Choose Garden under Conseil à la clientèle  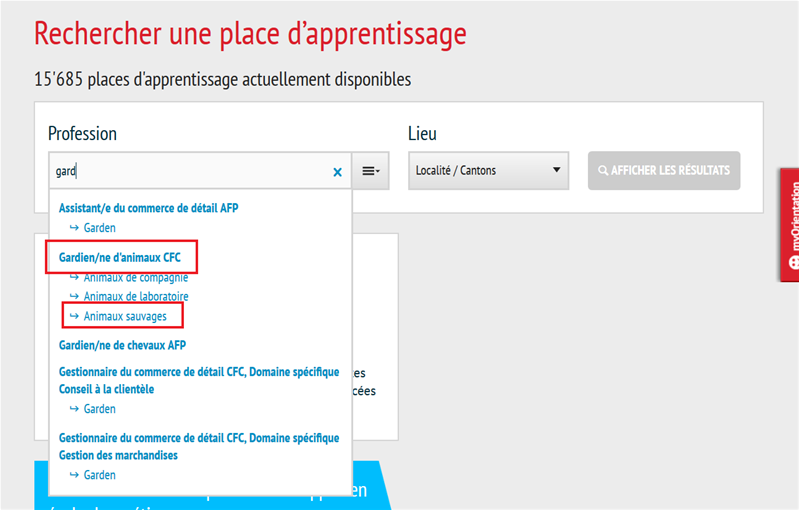99,409
